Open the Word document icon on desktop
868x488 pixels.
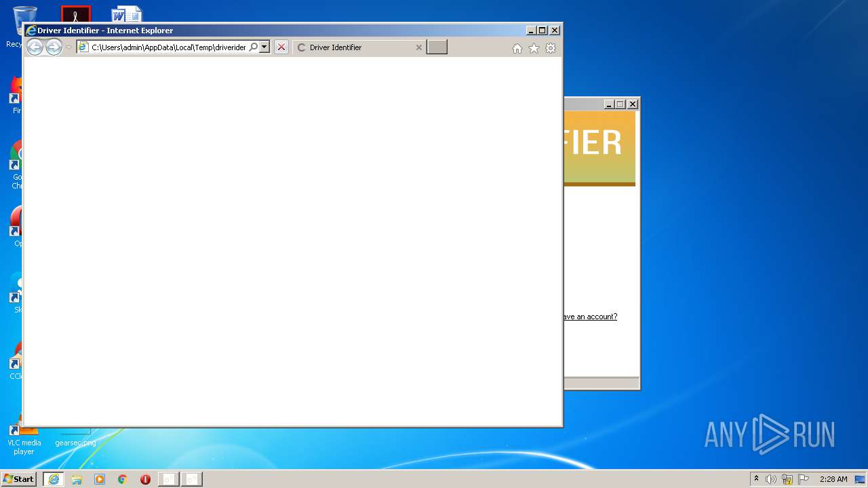pos(127,14)
